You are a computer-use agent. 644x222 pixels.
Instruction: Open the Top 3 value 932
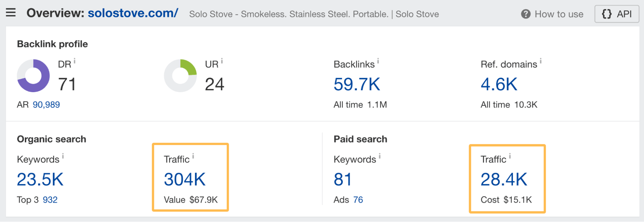50,200
